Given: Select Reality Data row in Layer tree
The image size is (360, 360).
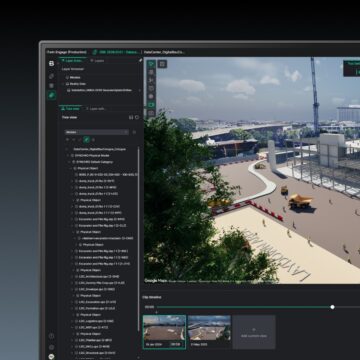Looking at the screenshot, I should [x=100, y=84].
